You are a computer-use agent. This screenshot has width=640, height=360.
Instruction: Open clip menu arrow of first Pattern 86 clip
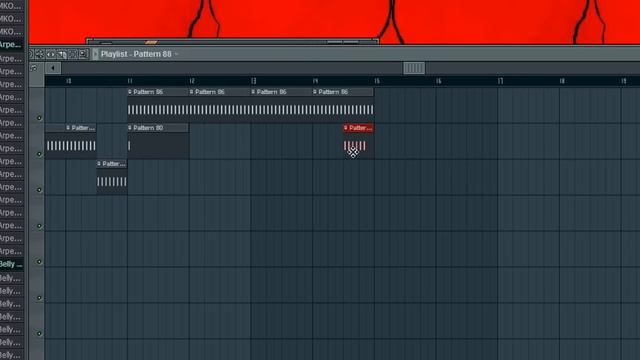tap(130, 92)
